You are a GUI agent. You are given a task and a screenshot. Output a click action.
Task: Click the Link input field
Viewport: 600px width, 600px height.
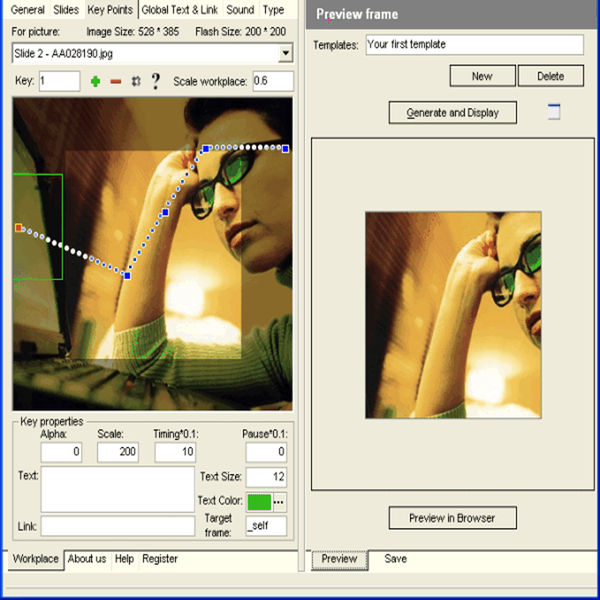click(118, 526)
